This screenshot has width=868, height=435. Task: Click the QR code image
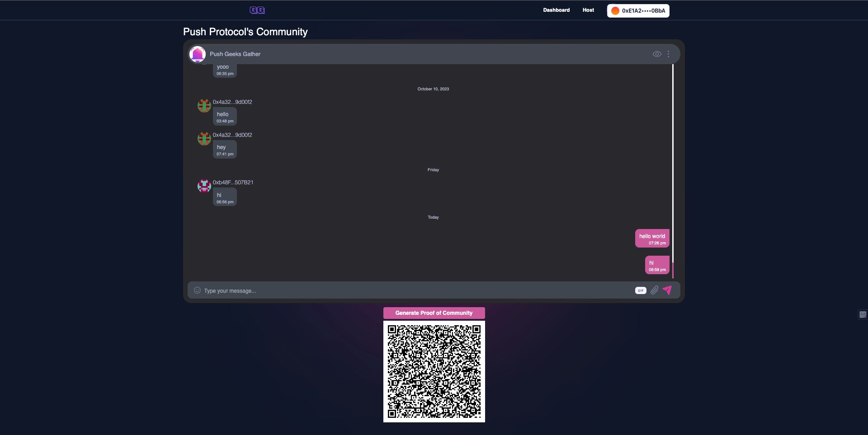coord(434,372)
